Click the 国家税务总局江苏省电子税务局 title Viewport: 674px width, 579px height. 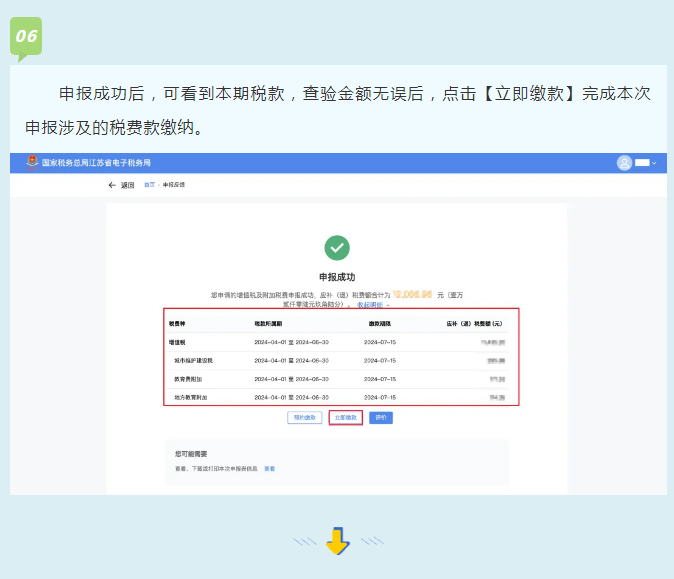pos(96,162)
